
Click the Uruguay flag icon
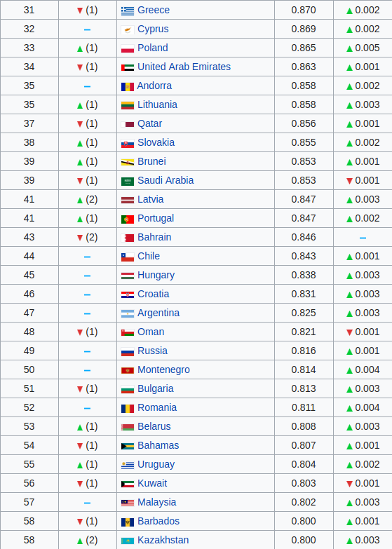(x=128, y=466)
